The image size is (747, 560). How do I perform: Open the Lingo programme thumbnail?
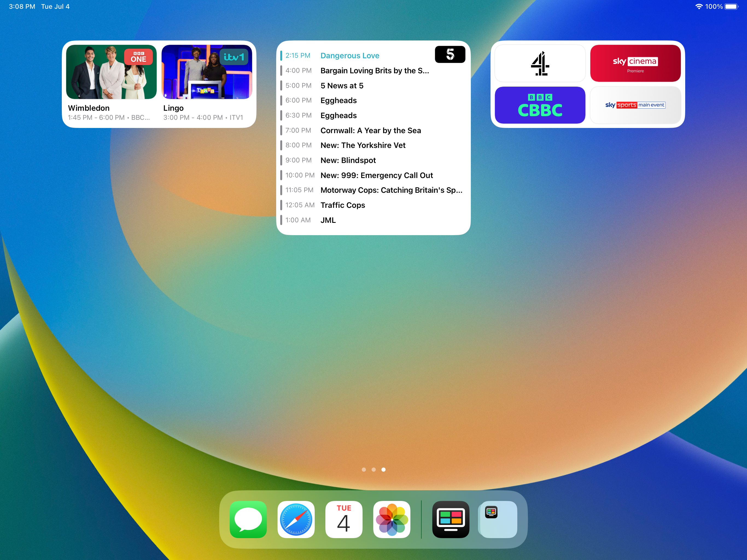click(207, 72)
